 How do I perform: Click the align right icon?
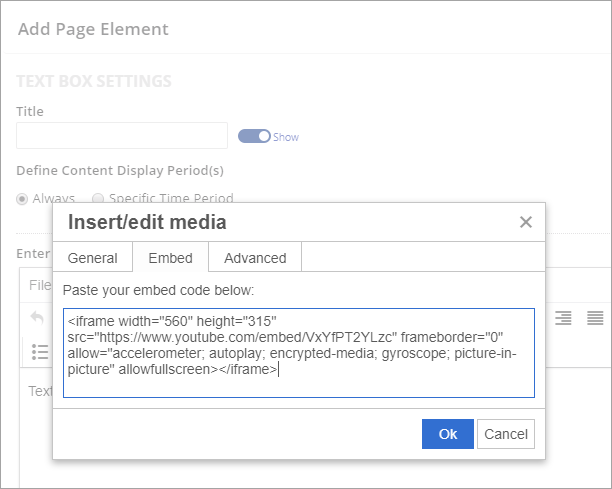[x=564, y=318]
